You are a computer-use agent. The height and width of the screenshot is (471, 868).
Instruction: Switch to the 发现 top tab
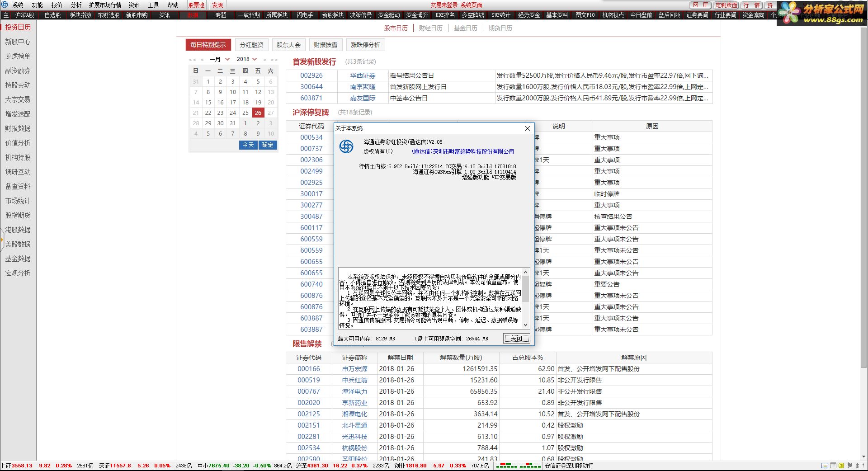(x=218, y=5)
